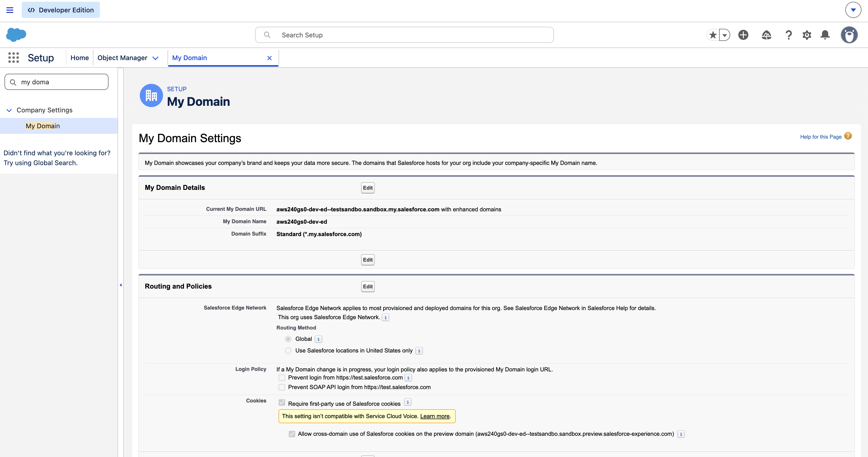The height and width of the screenshot is (457, 868).
Task: Check Prevent login from test.salesforce.com
Action: [282, 378]
